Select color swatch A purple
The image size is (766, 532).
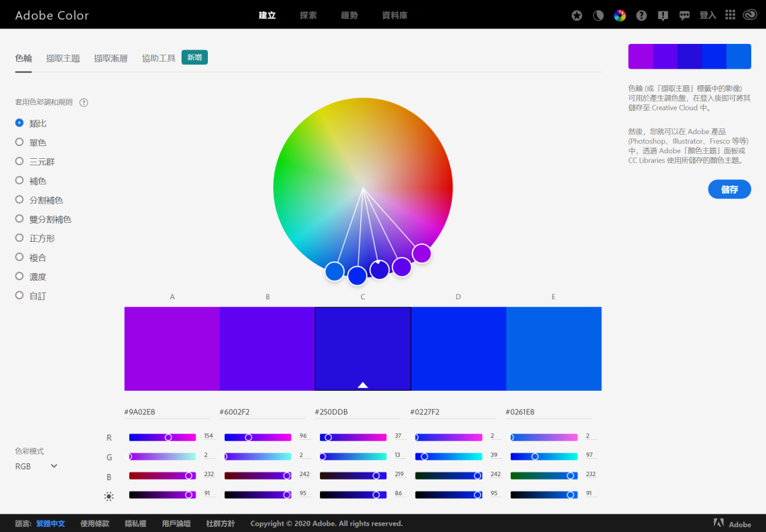(x=172, y=349)
